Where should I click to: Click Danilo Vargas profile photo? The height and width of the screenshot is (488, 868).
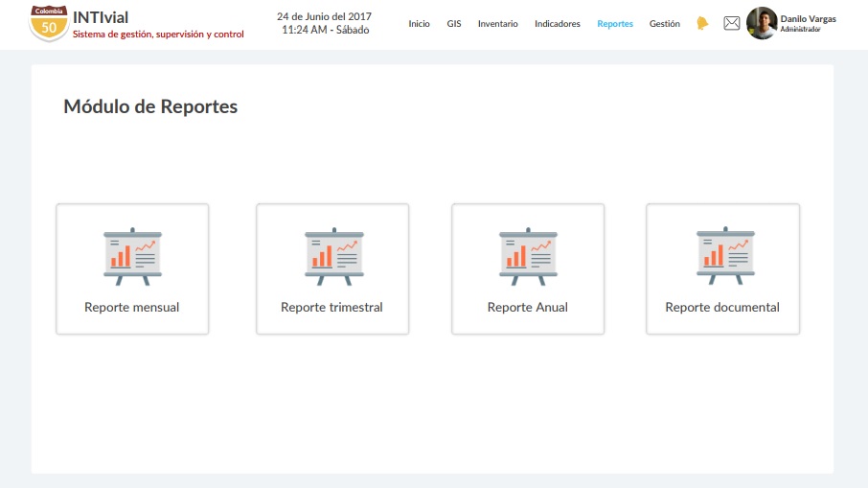[761, 23]
